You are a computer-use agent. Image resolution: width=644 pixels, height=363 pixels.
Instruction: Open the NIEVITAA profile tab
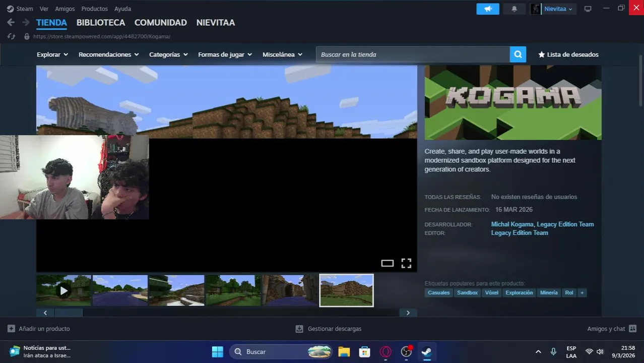click(216, 23)
